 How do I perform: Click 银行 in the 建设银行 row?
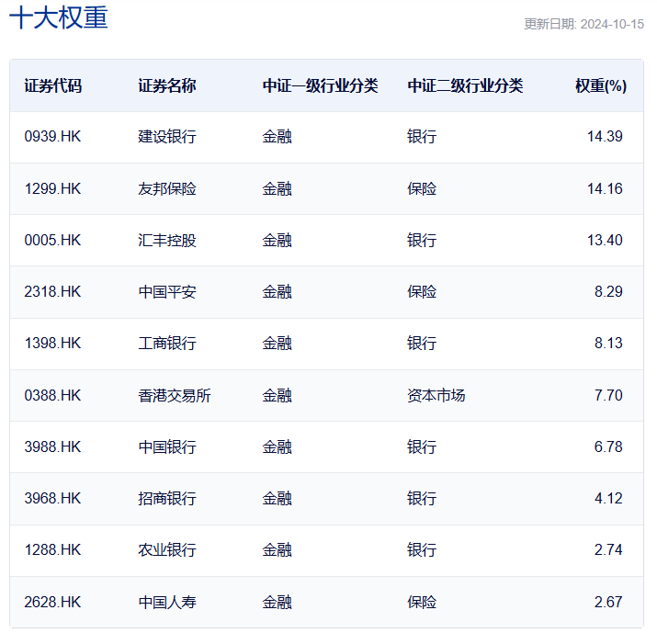point(422,137)
